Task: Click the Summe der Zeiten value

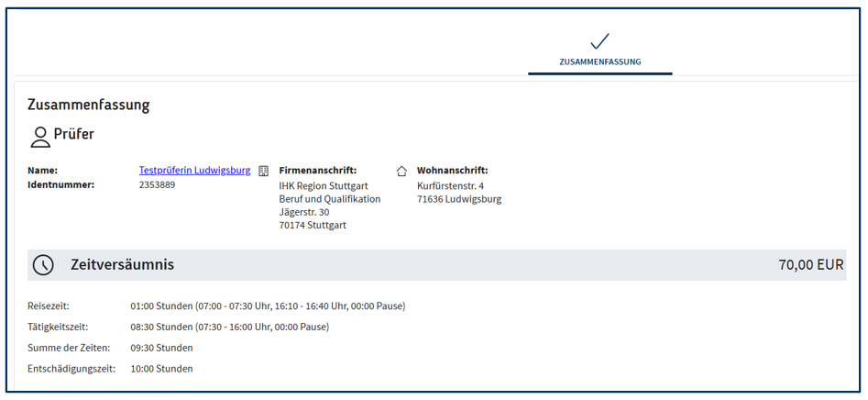Action: coord(161,348)
